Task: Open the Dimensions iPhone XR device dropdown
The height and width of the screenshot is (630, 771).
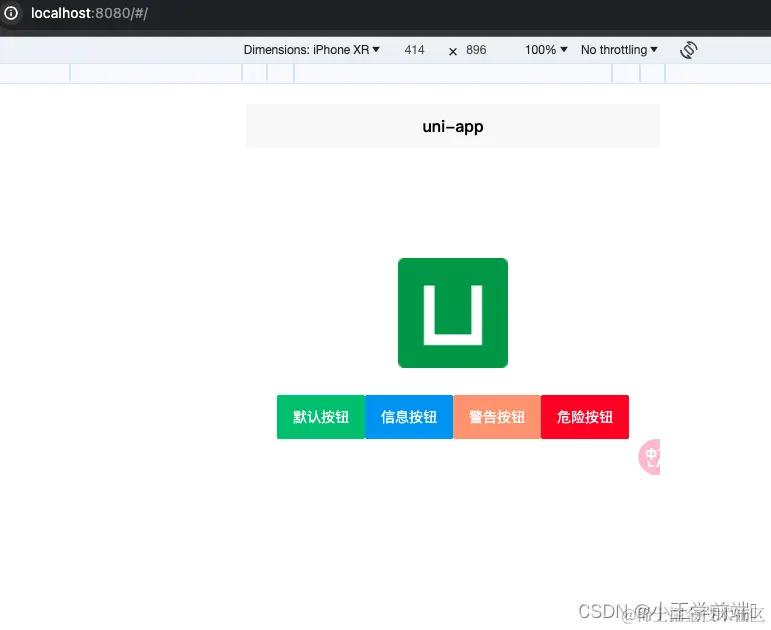Action: [x=312, y=50]
